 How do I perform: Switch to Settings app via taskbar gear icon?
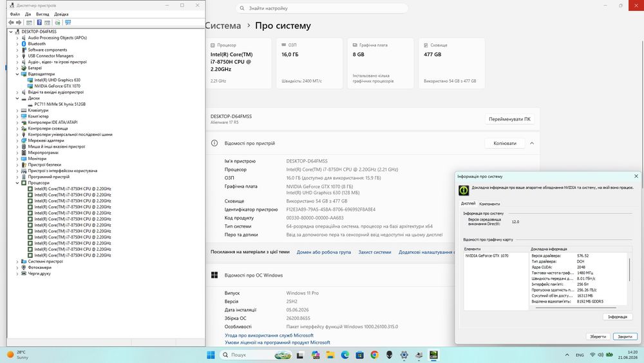[404, 355]
